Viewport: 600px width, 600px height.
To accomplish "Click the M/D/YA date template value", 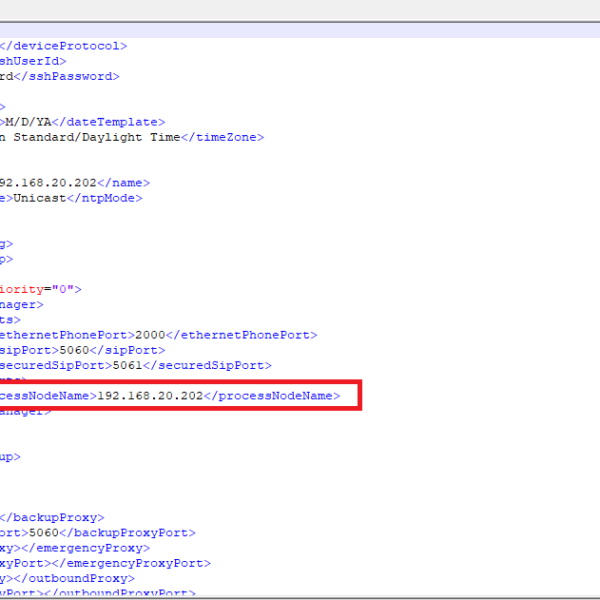I will tap(37, 121).
